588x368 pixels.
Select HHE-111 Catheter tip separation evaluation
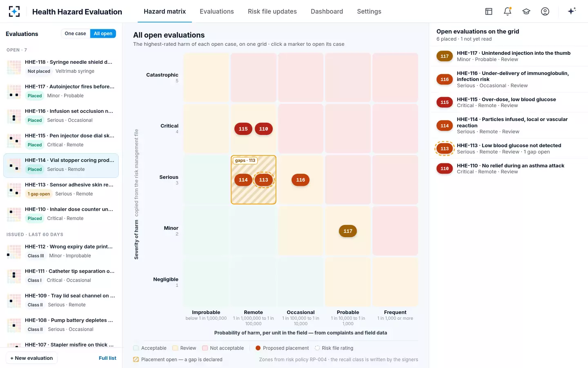click(x=61, y=276)
